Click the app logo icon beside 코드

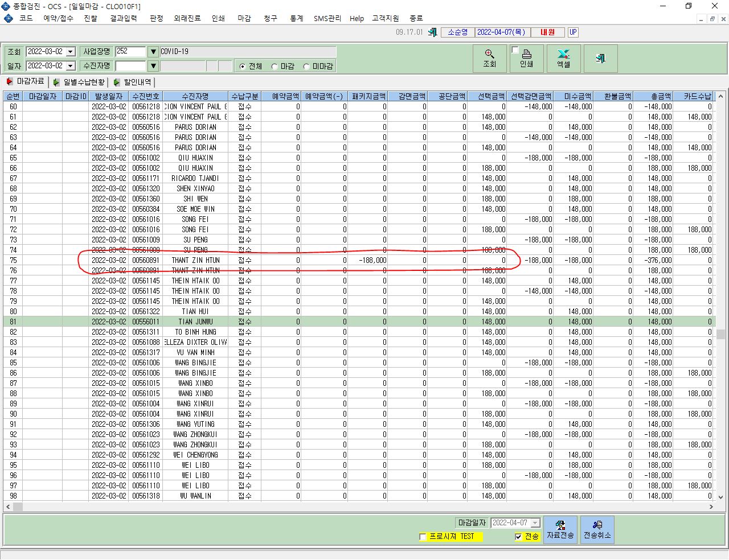point(8,18)
